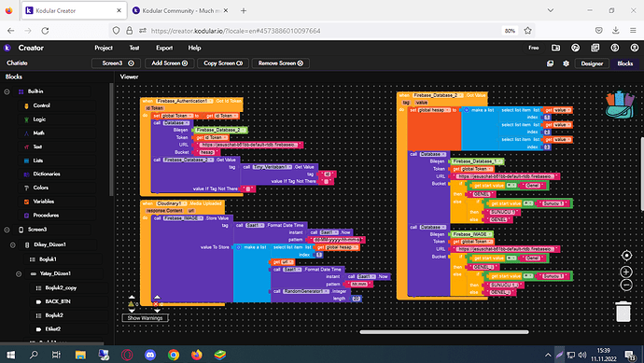Viewport: 644px width, 363px height.
Task: Open browser tab list dropdown arrow
Action: point(551,10)
